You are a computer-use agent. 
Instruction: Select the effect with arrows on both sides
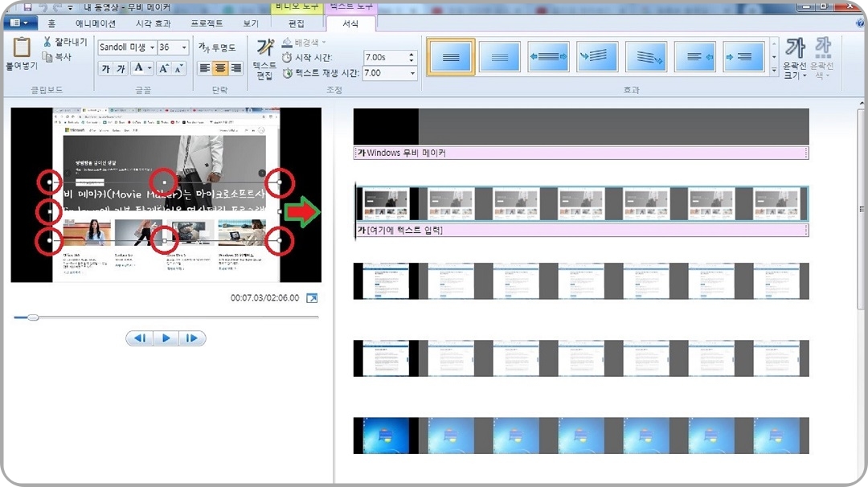[548, 56]
